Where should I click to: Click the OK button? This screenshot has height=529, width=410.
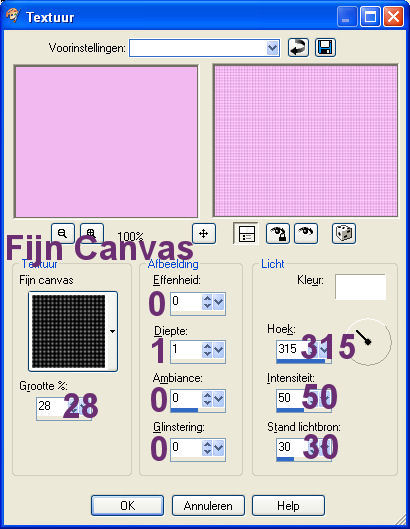pyautogui.click(x=128, y=505)
